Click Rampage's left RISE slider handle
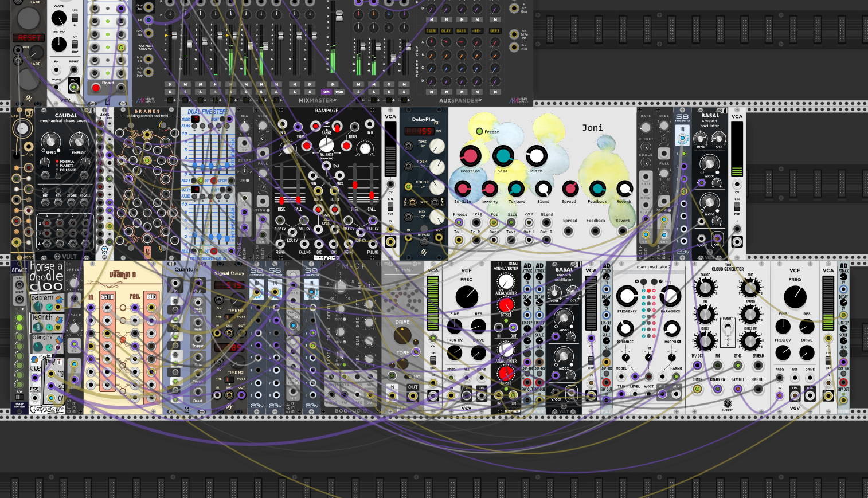The width and height of the screenshot is (868, 498). (x=281, y=200)
